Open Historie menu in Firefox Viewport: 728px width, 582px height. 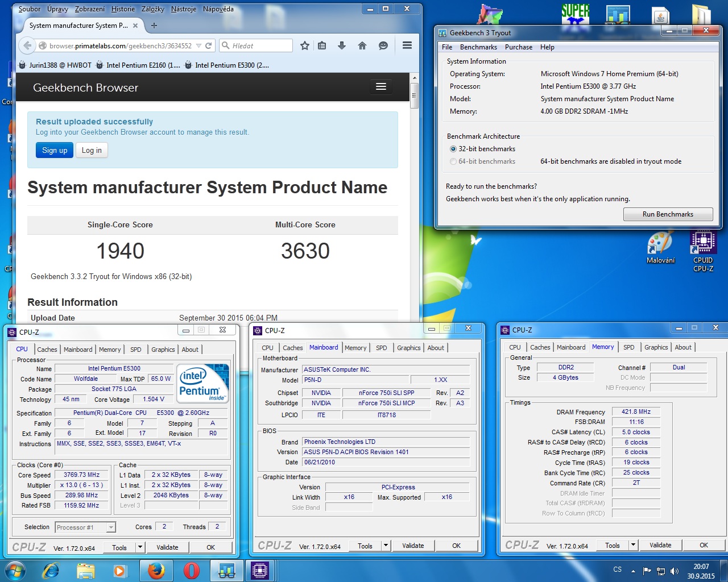[x=123, y=9]
